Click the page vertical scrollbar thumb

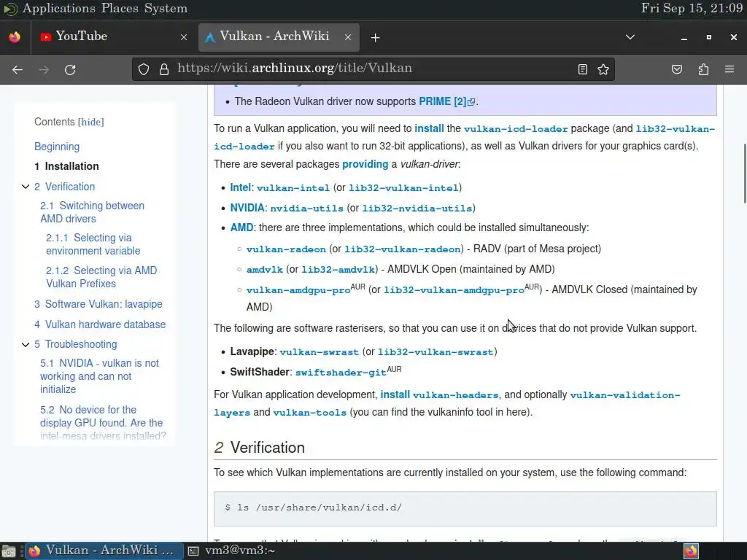[745, 174]
